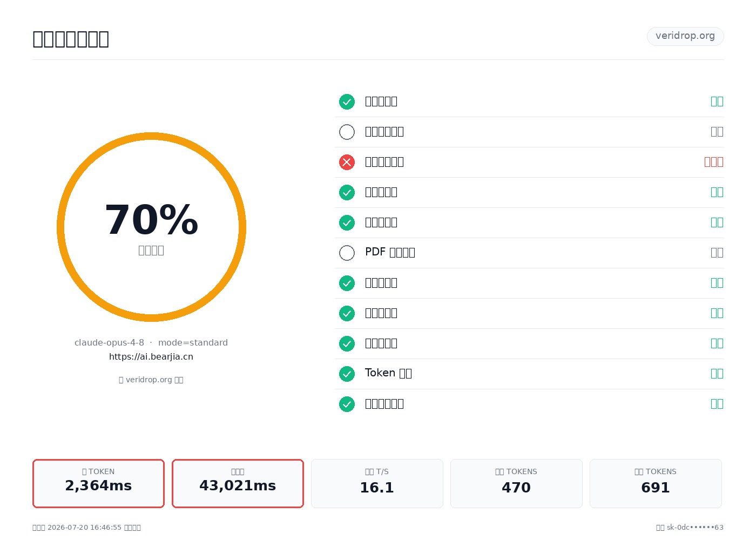Open the veridrop.org pill badge in the header

(x=685, y=36)
